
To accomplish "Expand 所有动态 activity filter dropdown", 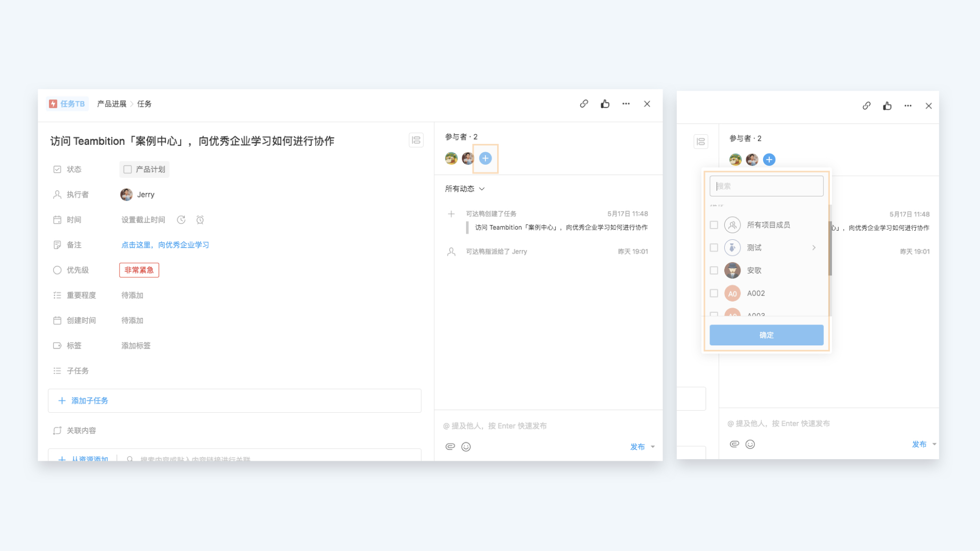I will point(465,189).
